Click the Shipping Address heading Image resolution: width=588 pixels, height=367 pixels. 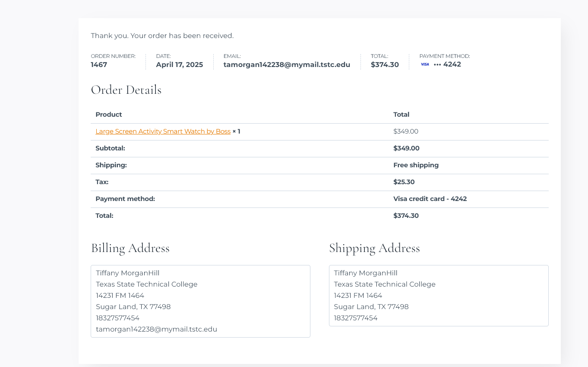coord(374,248)
